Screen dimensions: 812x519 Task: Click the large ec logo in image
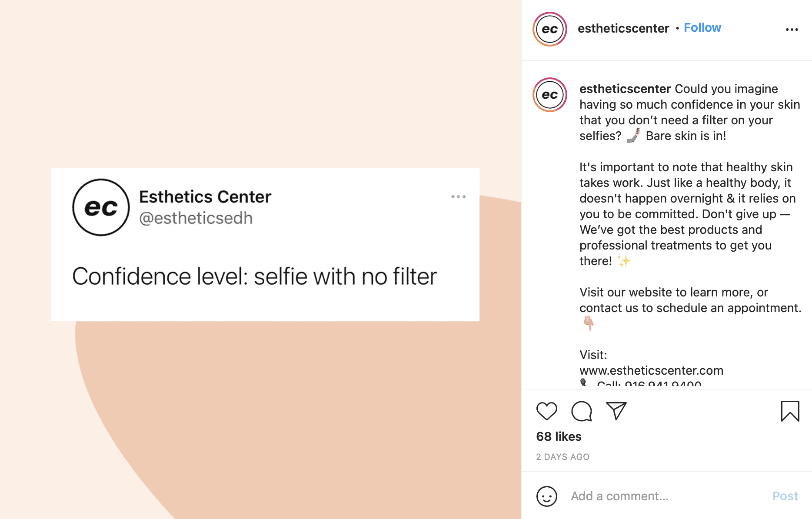click(x=101, y=207)
